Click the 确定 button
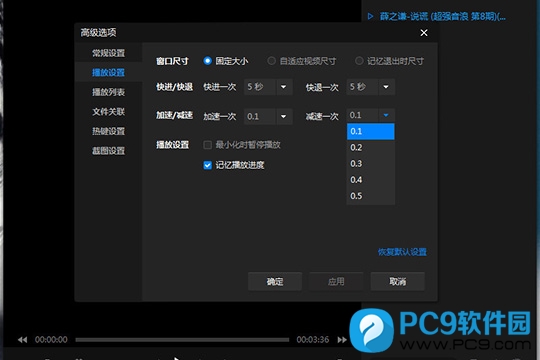The width and height of the screenshot is (540, 360). click(x=275, y=281)
